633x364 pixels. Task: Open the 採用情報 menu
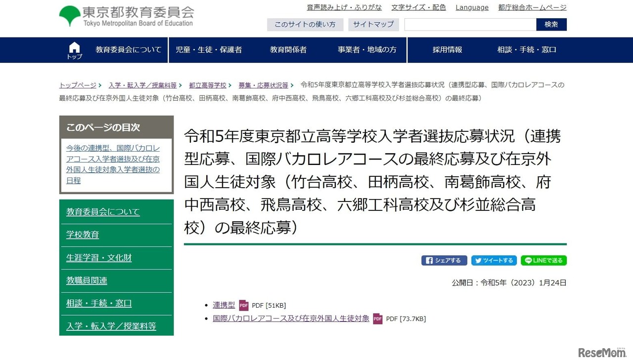448,50
